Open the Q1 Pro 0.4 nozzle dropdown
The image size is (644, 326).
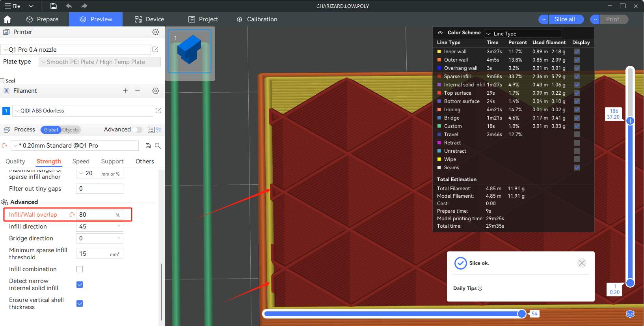(x=76, y=50)
